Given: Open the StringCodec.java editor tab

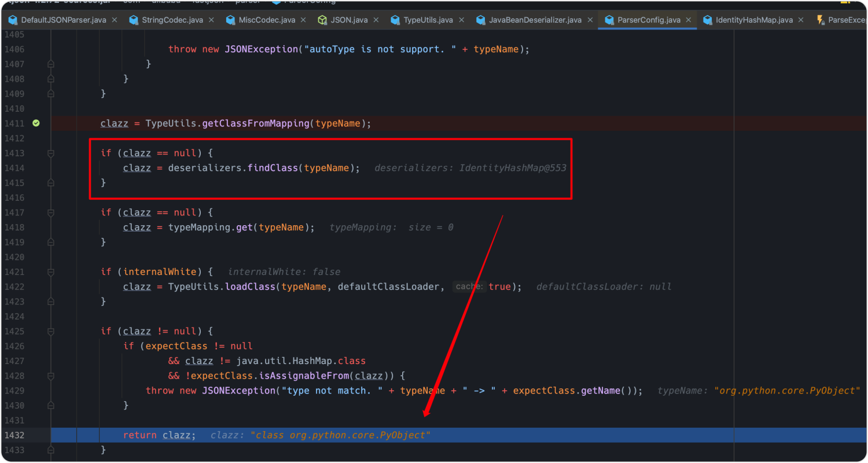Looking at the screenshot, I should [x=172, y=20].
